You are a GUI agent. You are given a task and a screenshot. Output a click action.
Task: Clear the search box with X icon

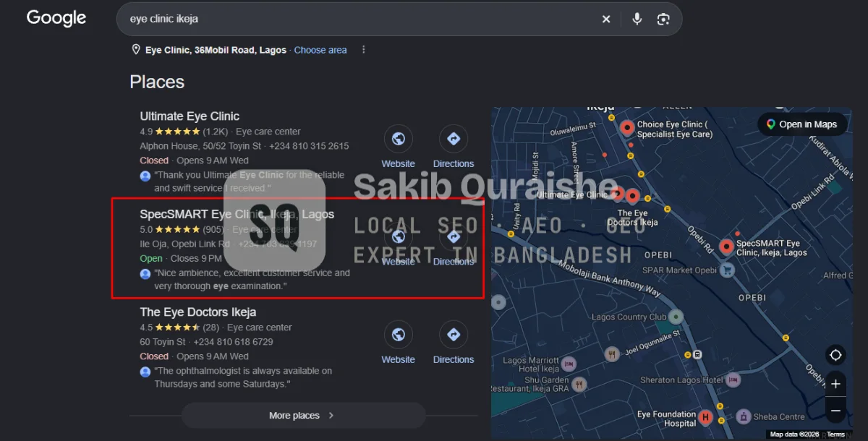(606, 19)
